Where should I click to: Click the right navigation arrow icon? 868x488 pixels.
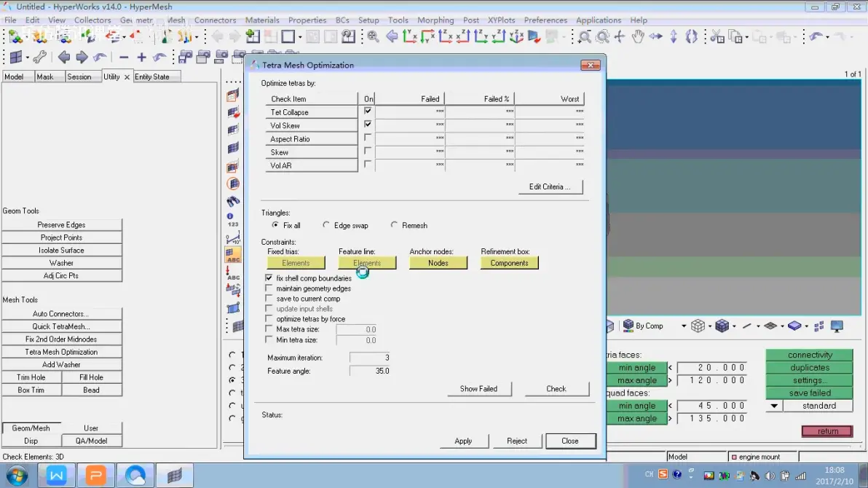pos(82,57)
